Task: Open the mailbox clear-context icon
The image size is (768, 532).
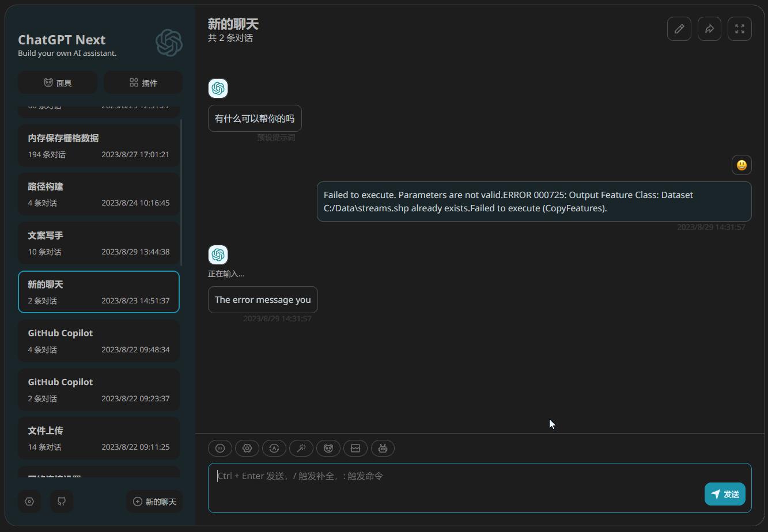Action: [355, 448]
